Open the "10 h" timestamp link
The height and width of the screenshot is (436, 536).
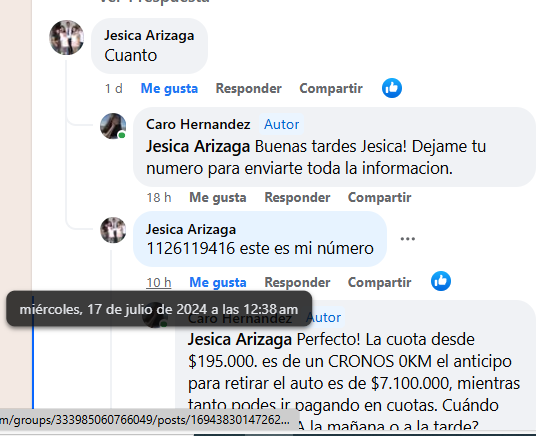(x=159, y=282)
